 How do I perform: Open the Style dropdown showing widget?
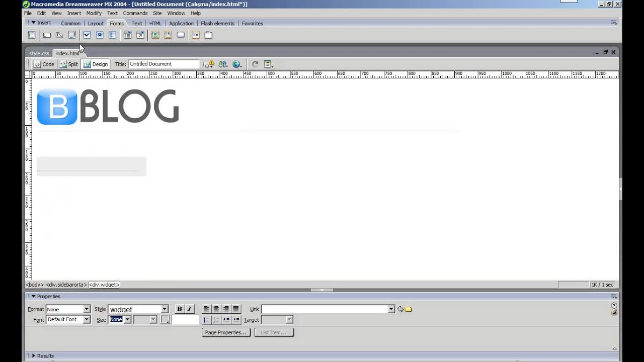coord(138,309)
